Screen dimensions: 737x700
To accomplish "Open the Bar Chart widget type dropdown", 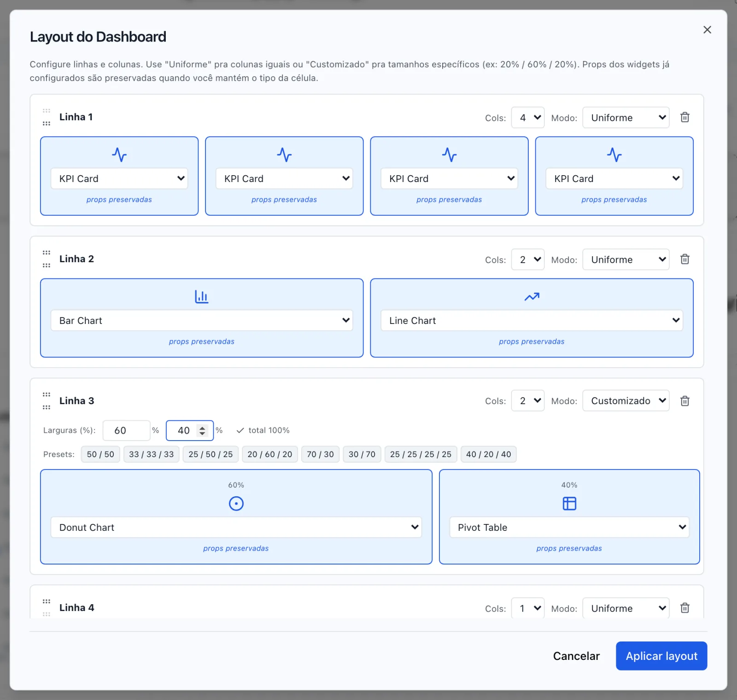I will click(x=202, y=320).
